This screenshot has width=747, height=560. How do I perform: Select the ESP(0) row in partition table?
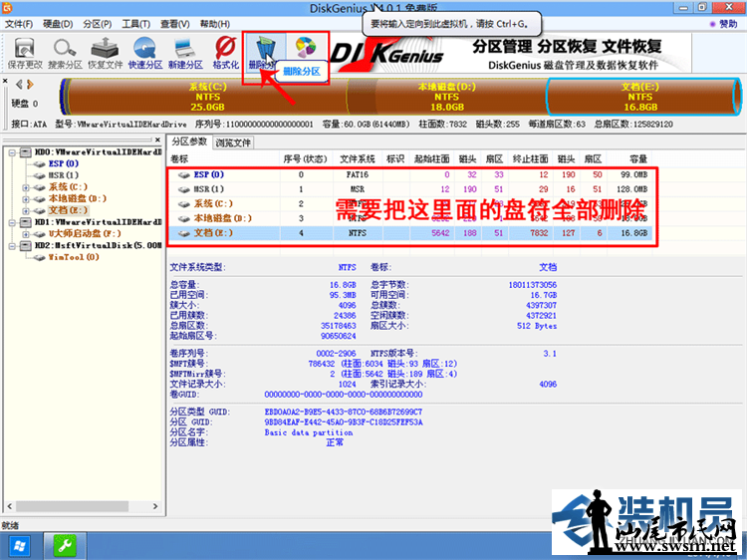[411, 175]
